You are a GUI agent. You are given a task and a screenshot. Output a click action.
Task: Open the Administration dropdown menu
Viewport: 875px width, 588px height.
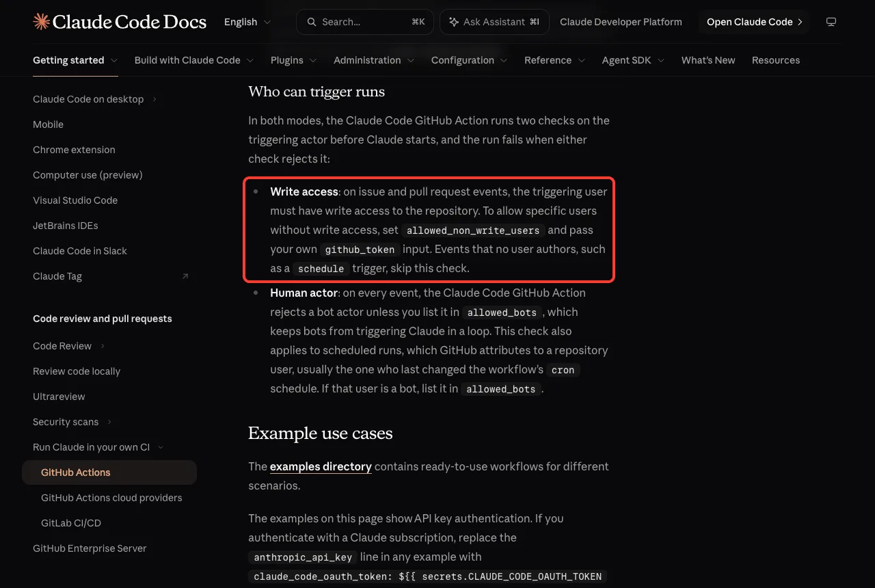(374, 60)
